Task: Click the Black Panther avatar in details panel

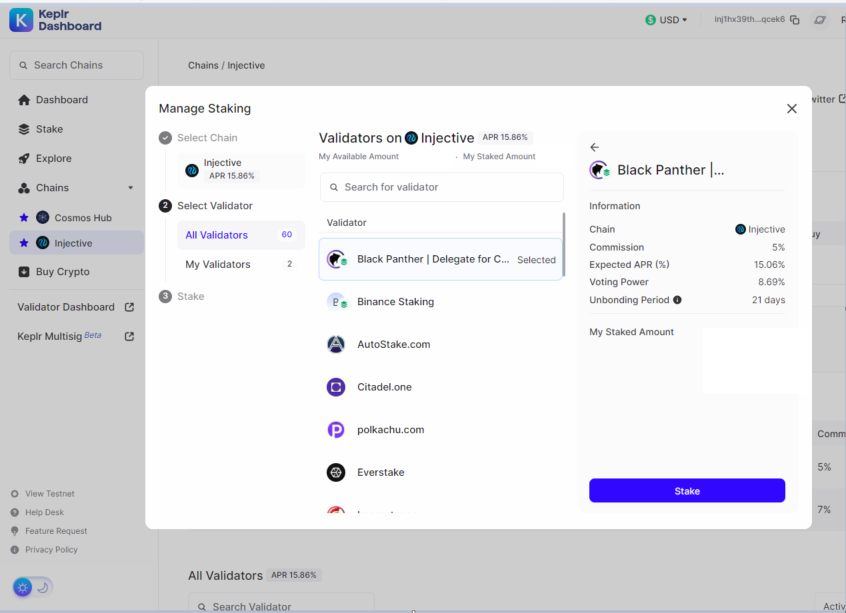Action: (599, 170)
